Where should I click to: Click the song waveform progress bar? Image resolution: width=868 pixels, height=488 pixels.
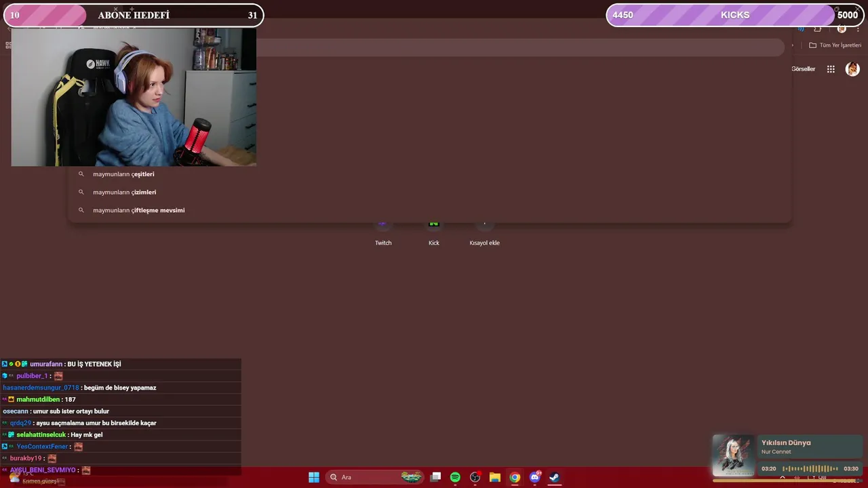[810, 469]
